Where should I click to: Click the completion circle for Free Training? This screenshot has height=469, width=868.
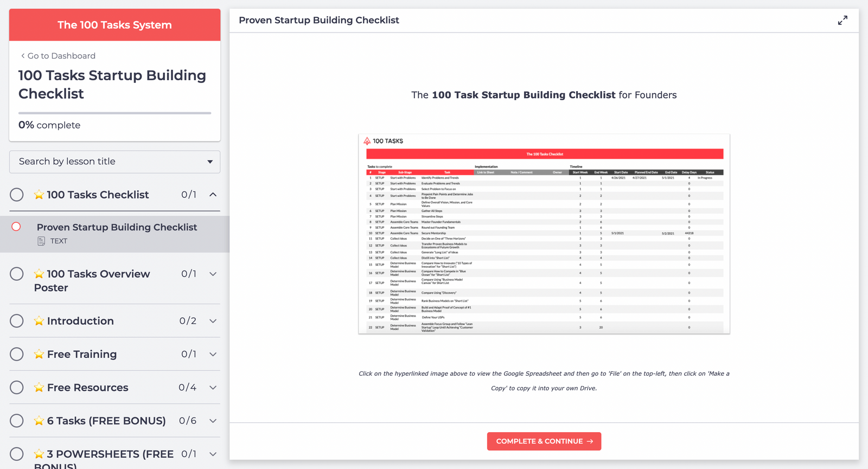(16, 354)
